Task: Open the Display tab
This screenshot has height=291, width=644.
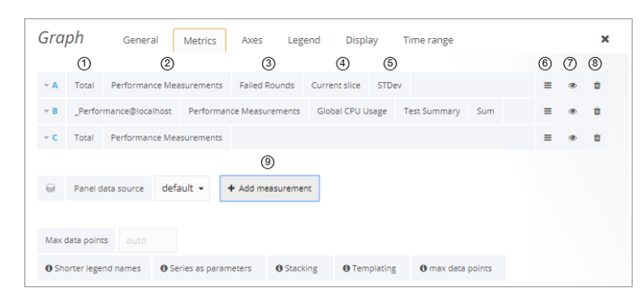Action: click(362, 40)
